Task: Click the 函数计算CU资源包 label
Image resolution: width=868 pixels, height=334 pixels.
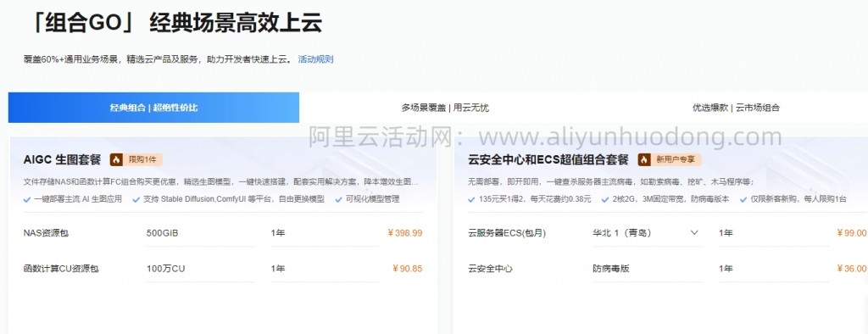Action: point(61,269)
